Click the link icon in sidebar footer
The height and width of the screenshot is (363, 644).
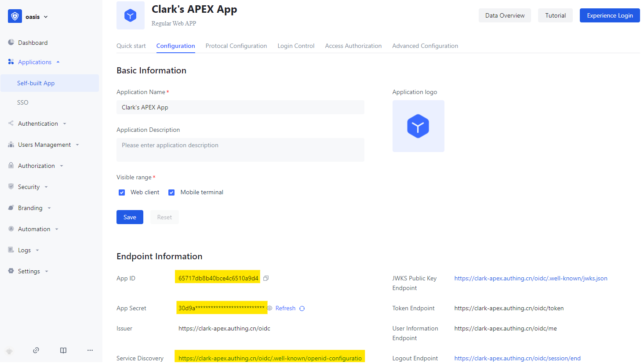(36, 350)
